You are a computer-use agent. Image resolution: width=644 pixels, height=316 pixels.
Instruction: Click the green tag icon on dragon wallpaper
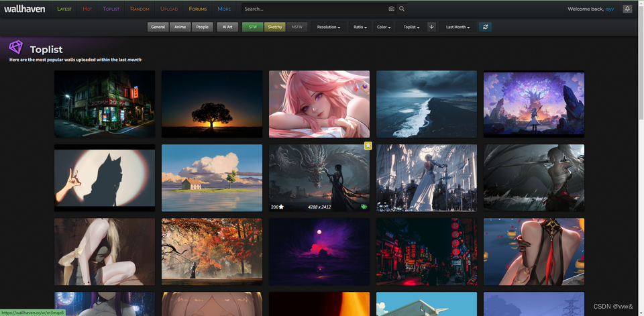click(x=364, y=207)
